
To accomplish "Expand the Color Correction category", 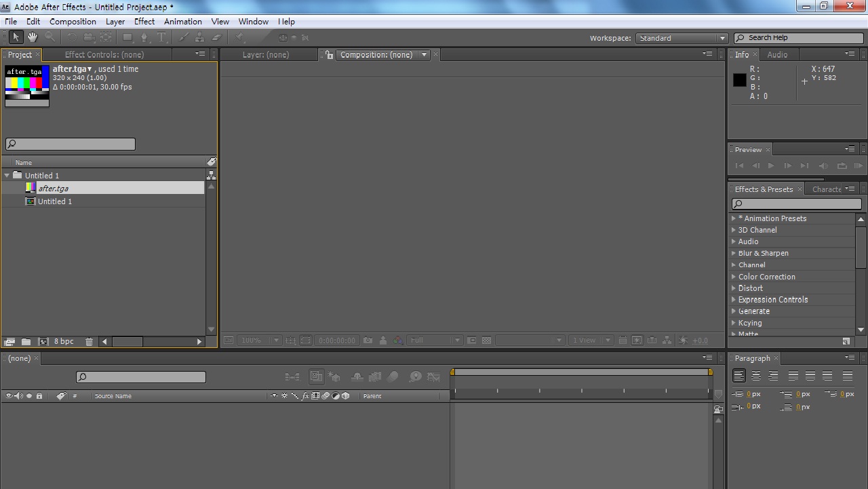I will coord(734,277).
